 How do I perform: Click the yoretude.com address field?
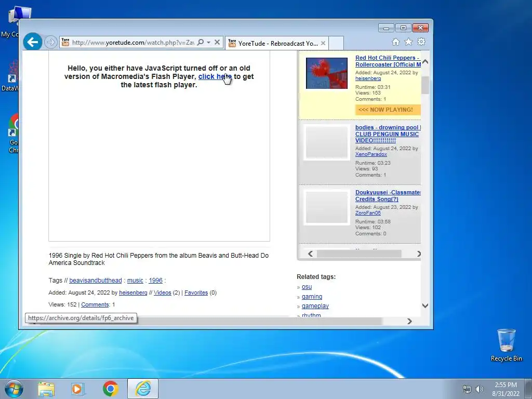[x=132, y=43]
